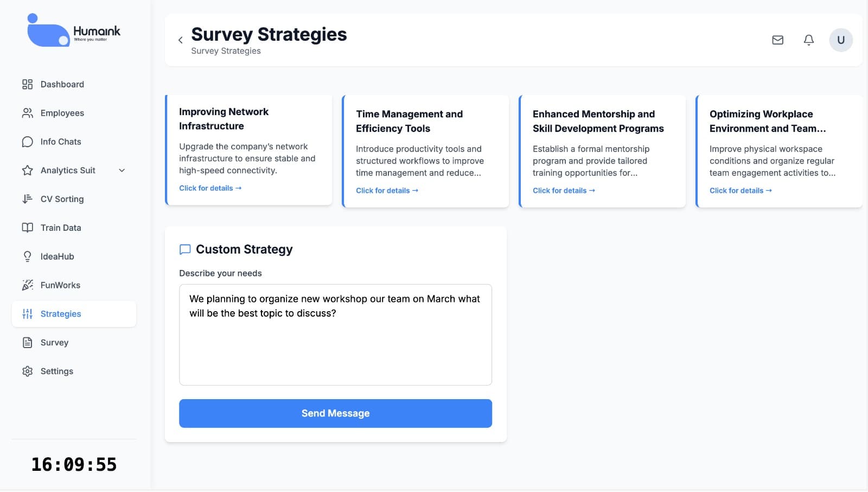Screen dimensions: 868x492
Task: Open the Employees menu item
Action: (62, 113)
